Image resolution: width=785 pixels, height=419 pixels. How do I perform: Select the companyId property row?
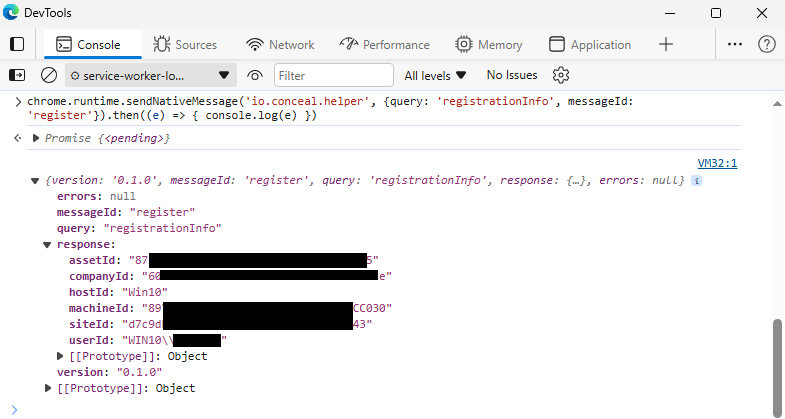pos(230,276)
